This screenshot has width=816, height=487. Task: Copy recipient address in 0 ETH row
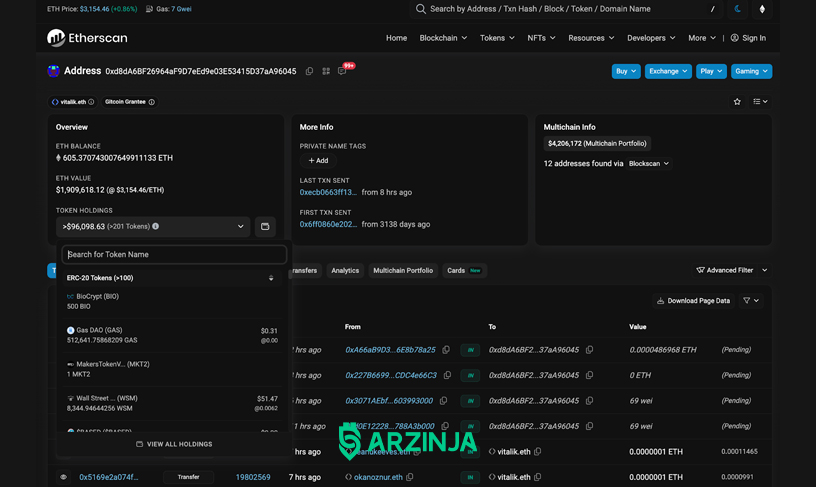589,375
